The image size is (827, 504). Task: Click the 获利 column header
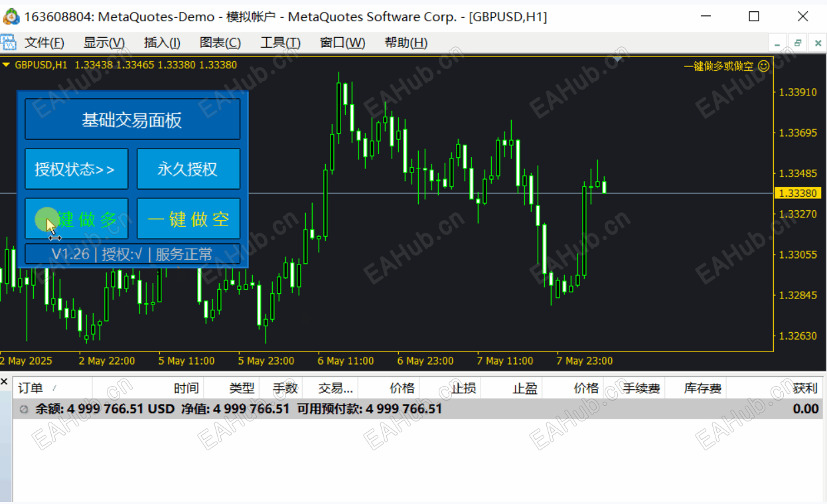(805, 388)
